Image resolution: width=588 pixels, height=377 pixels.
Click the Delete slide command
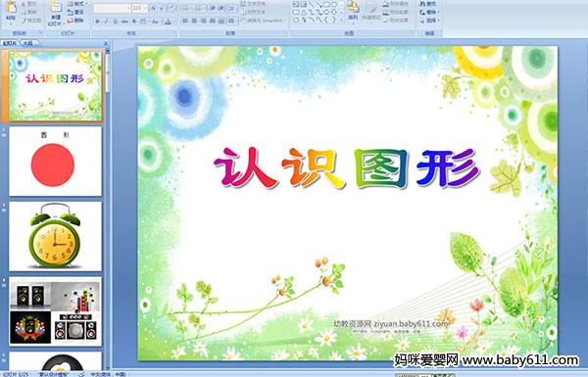pyautogui.click(x=75, y=21)
